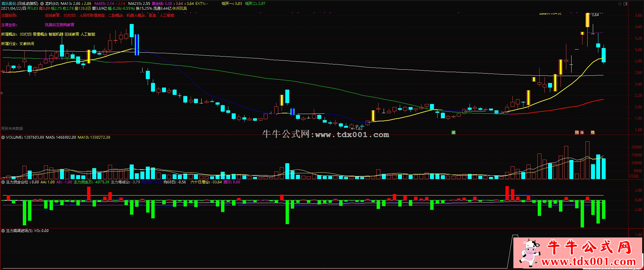Image resolution: width=644 pixels, height=270 pixels.
Task: Click the stock name 高乐股份
Action: pyautogui.click(x=9, y=4)
